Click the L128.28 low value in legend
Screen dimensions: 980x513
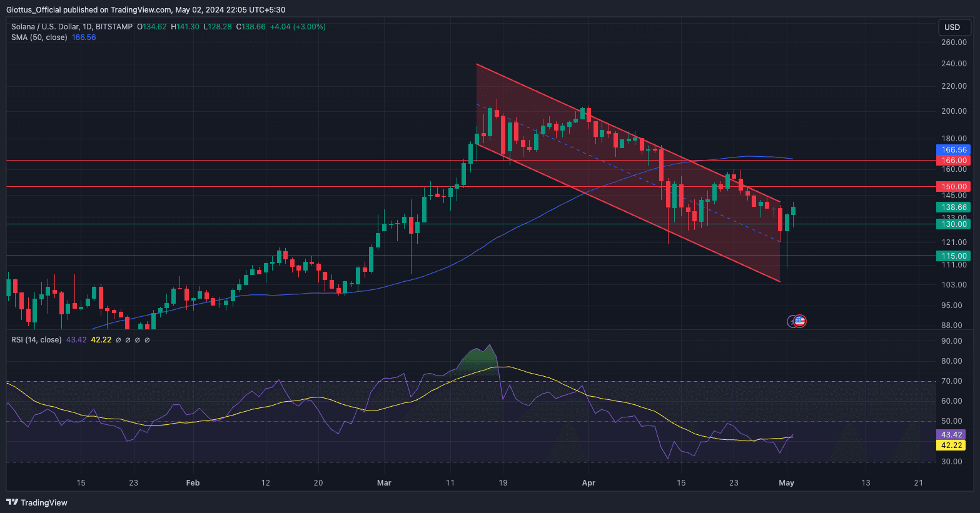tap(218, 27)
